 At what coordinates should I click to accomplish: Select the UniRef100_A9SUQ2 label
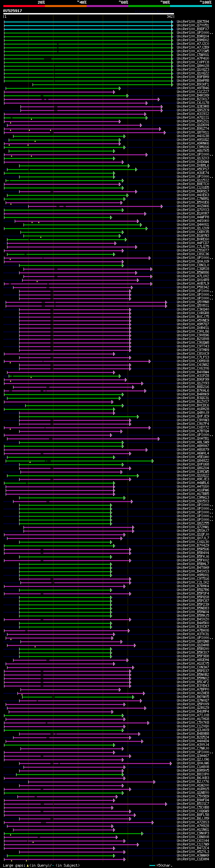point(193,140)
